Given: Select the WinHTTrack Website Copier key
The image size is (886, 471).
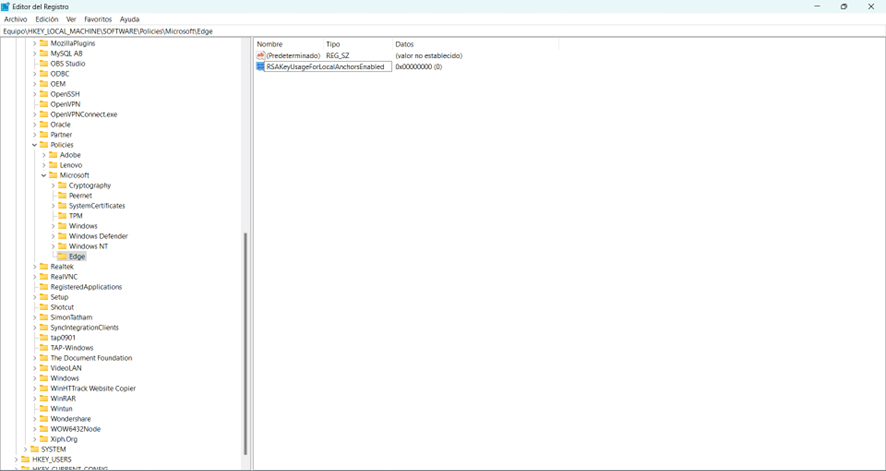Looking at the screenshot, I should [93, 389].
